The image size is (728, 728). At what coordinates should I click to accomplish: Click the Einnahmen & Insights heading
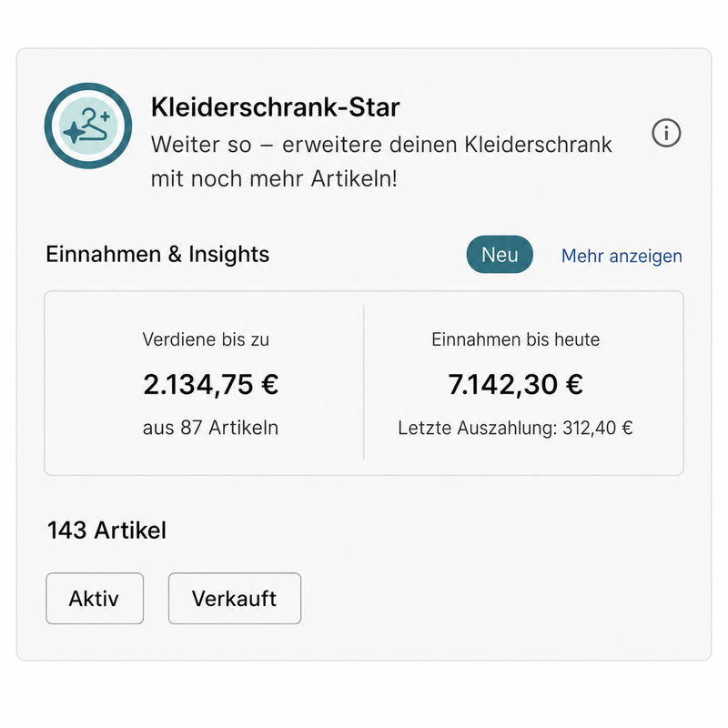pyautogui.click(x=157, y=255)
